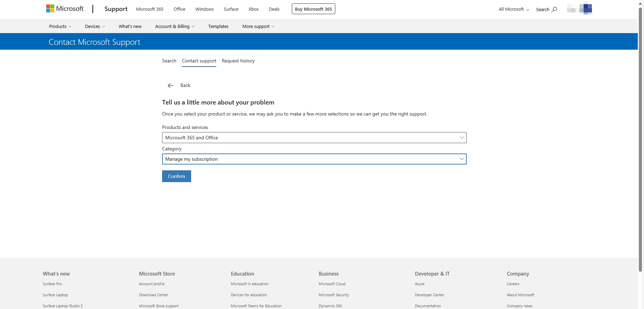The width and height of the screenshot is (644, 309).
Task: Open the Templates link
Action: point(218,26)
